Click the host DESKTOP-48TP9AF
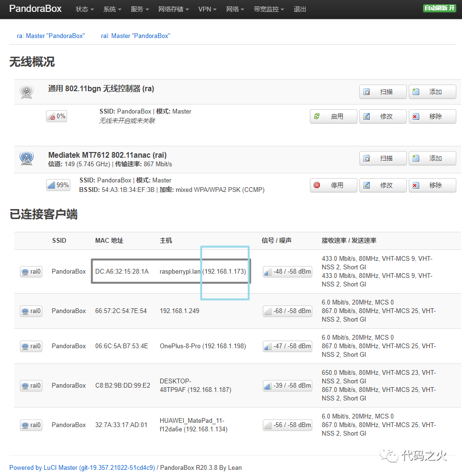Screen dimensions: 462x476 [x=196, y=386]
